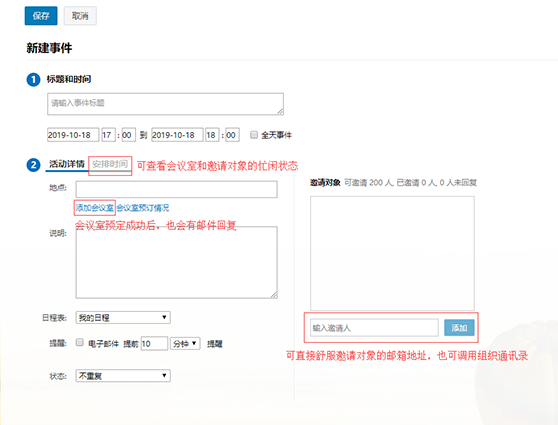Image resolution: width=558 pixels, height=425 pixels.
Task: Click the step 2 circle icon
Action: 33,165
